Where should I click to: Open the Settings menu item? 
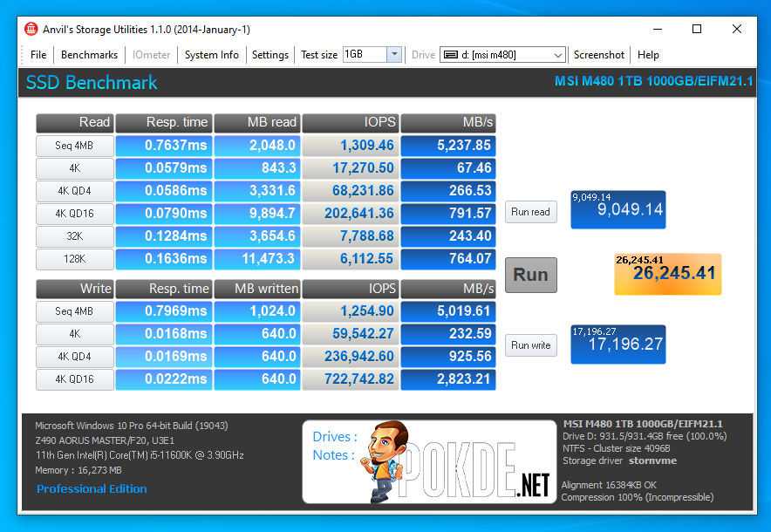pos(270,54)
